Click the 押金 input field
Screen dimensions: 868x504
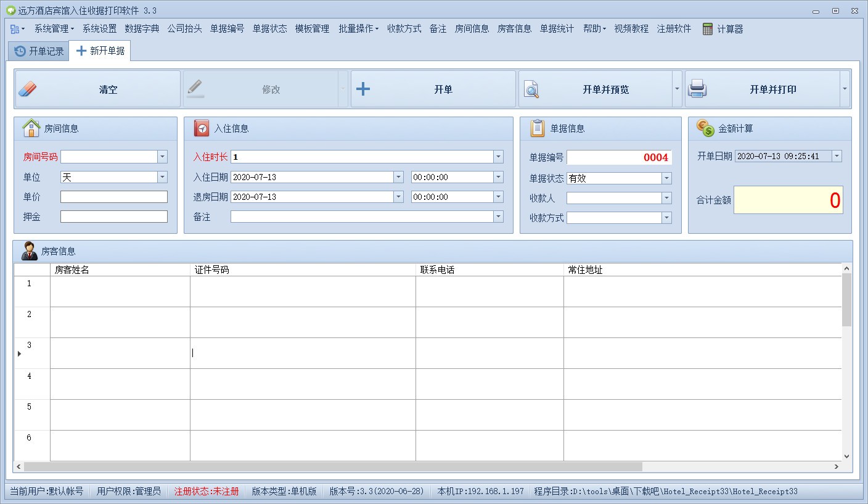pos(114,217)
